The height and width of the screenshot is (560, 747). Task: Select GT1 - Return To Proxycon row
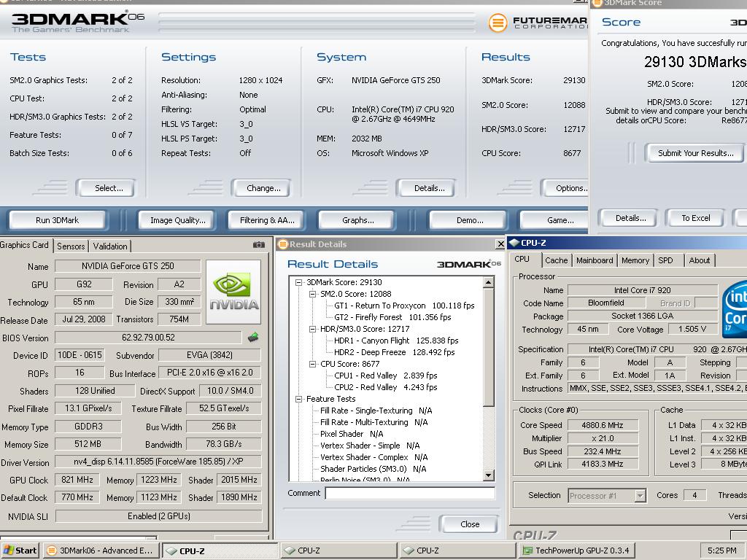(404, 306)
